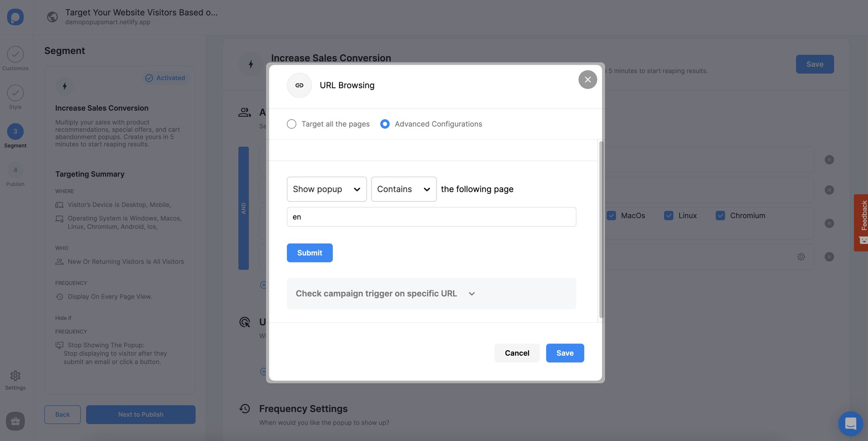Click the Submit button

pos(309,253)
